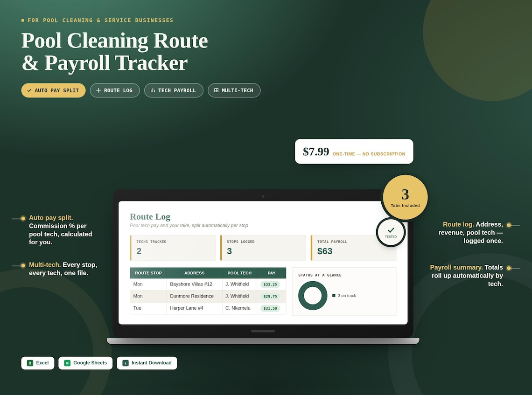Click the ADDRESS column header

pyautogui.click(x=195, y=273)
